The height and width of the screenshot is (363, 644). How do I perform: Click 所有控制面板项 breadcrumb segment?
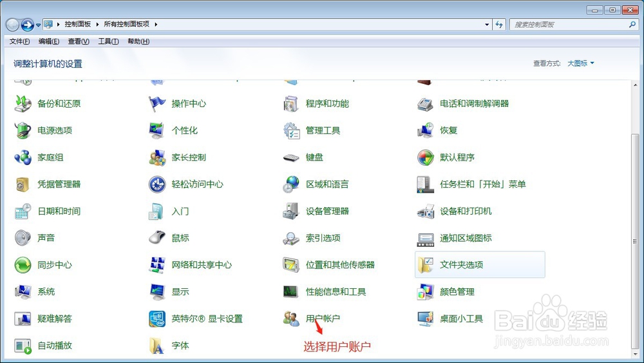126,25
